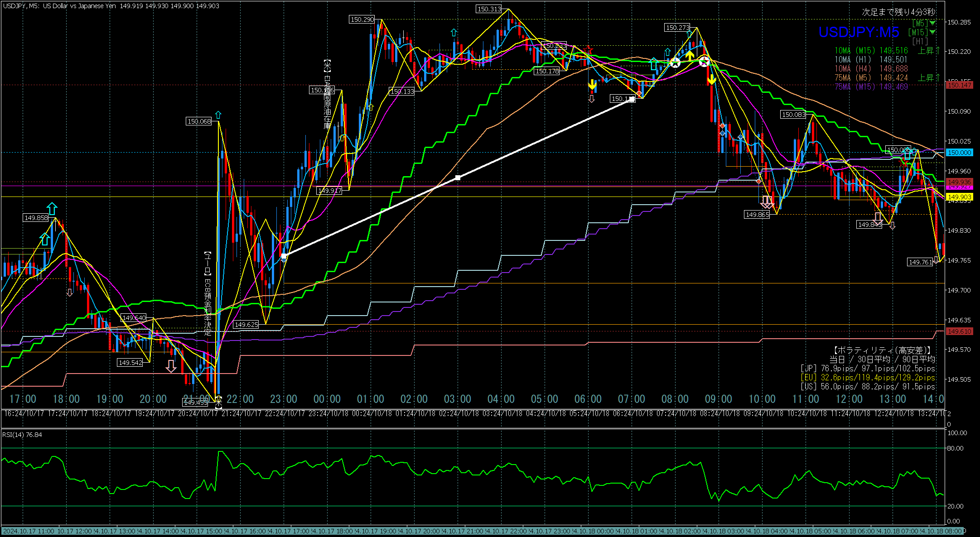Select the 10MA (H4) 149.688 readout

coord(871,69)
